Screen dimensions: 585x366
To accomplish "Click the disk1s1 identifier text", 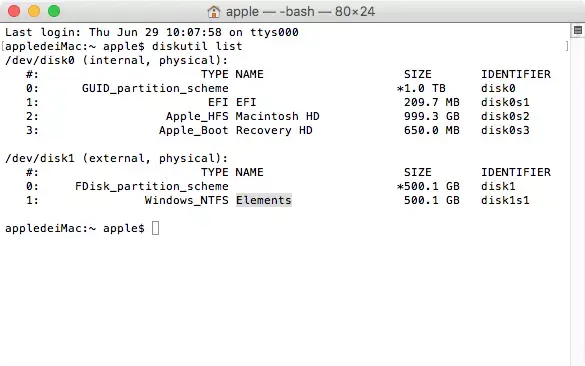I will click(x=505, y=200).
